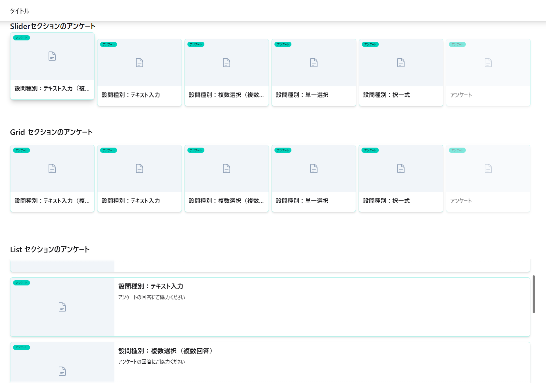Click document icon in List テキスト入力 row
546x392 pixels.
(x=62, y=307)
